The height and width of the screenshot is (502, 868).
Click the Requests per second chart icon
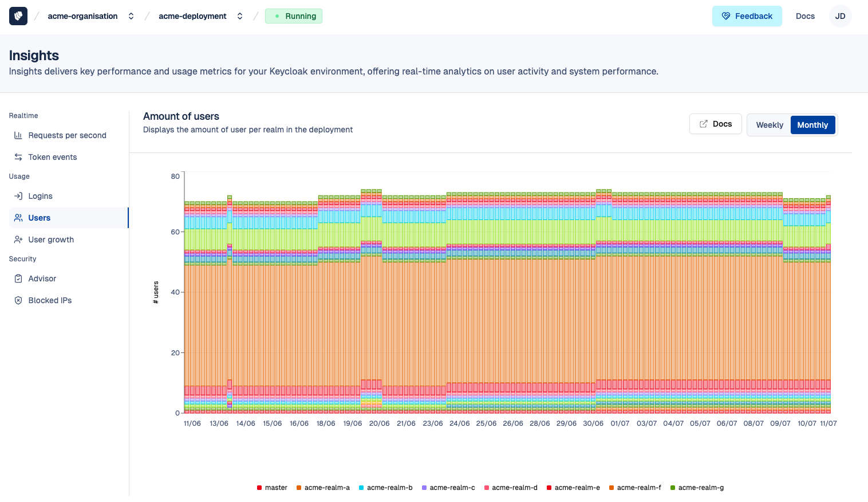[18, 135]
